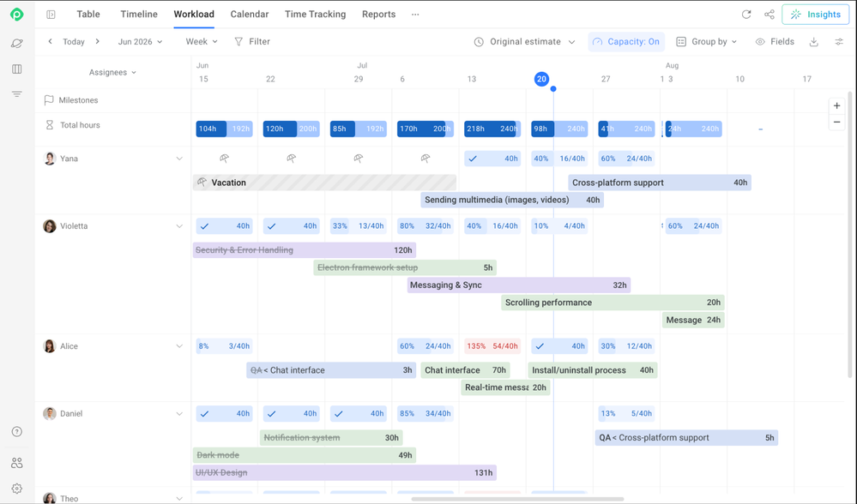857x504 pixels.
Task: Toggle Capacity: On
Action: pos(626,41)
